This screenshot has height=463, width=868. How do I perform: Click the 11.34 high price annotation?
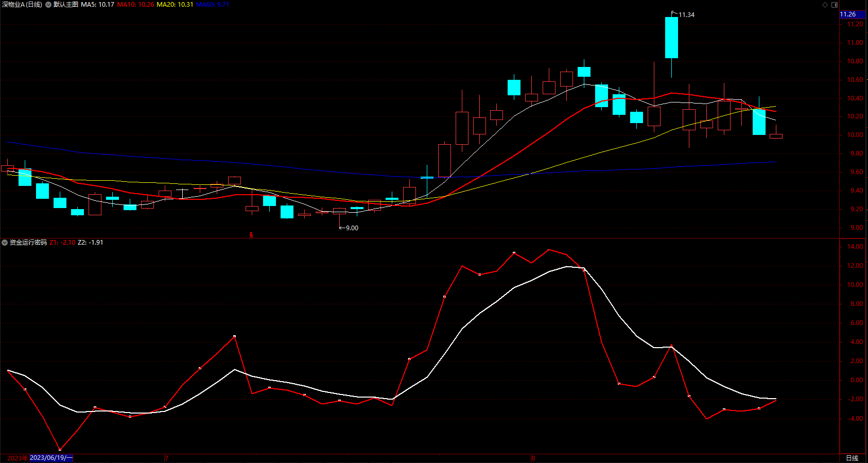tap(686, 15)
